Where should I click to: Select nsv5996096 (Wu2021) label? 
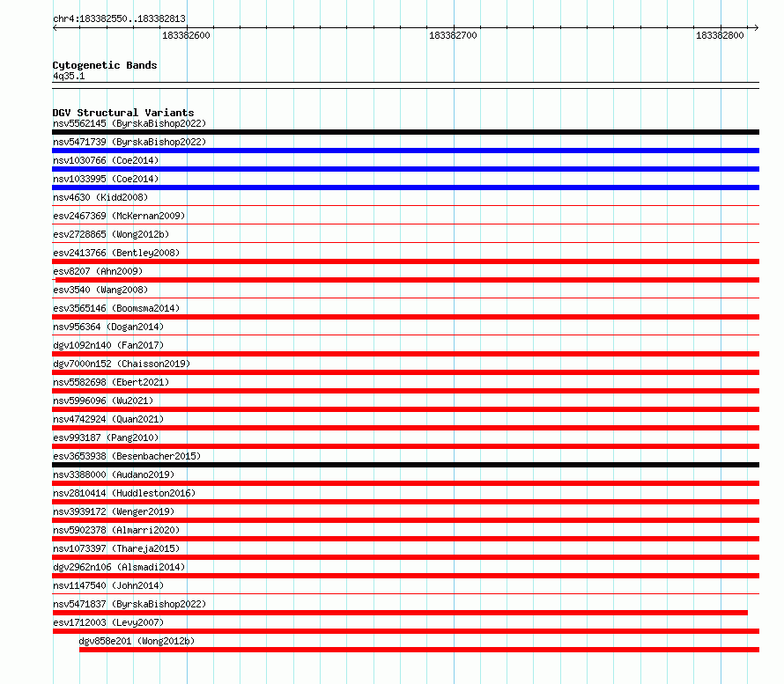[103, 401]
